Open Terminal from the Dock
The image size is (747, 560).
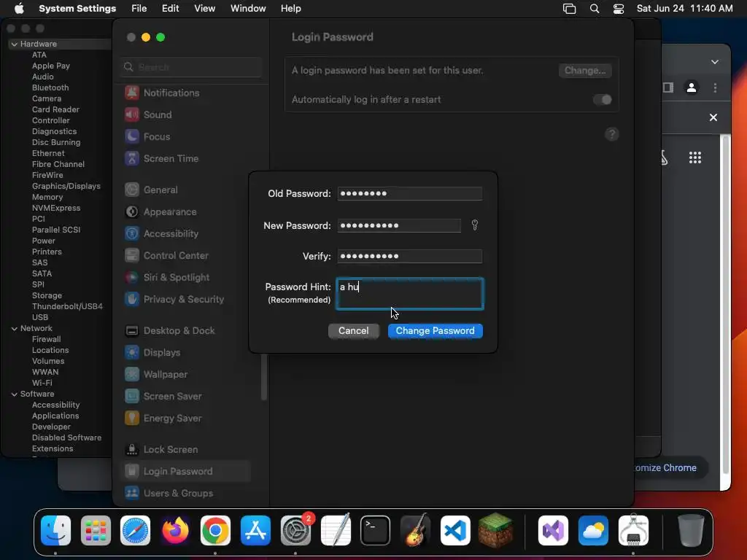376,530
